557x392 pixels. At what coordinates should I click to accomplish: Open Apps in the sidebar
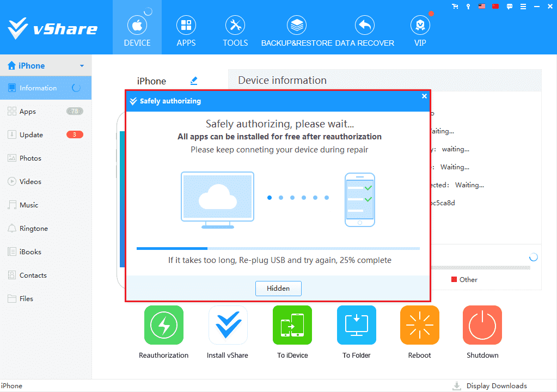coord(46,111)
